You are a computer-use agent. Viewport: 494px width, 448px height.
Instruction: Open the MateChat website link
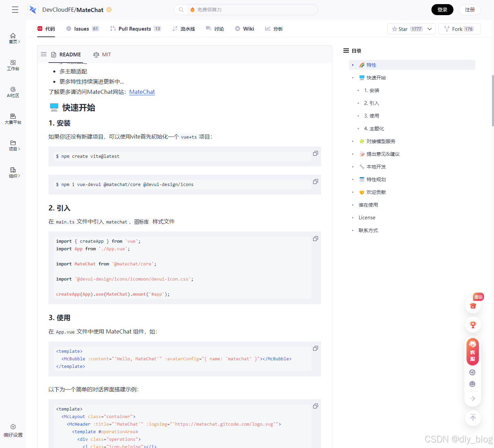[142, 92]
